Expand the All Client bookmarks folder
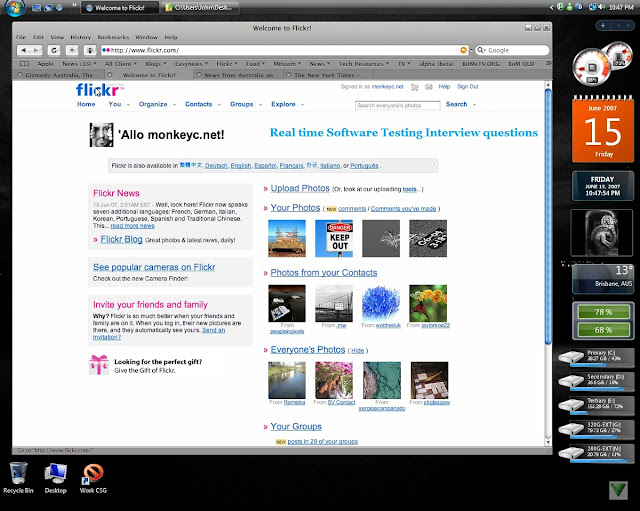 [x=121, y=64]
